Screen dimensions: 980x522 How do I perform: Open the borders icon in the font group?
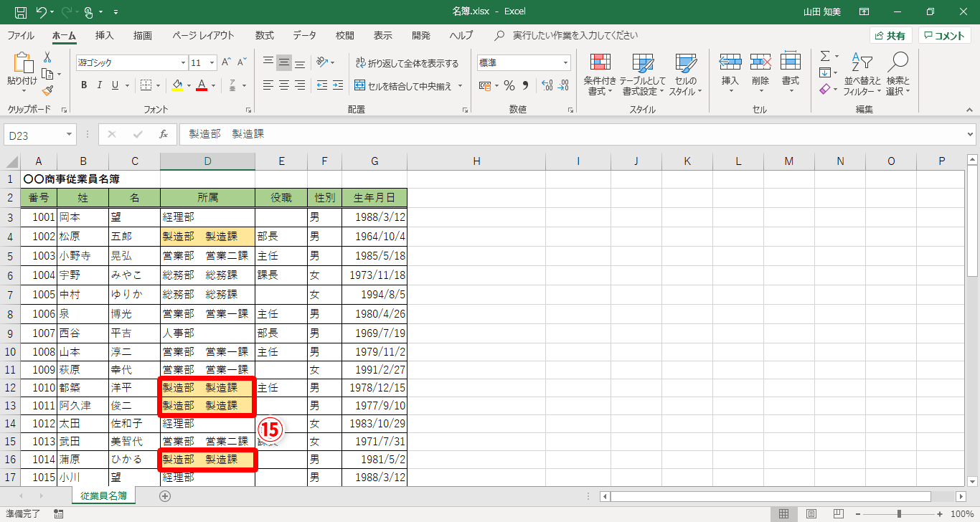click(x=146, y=85)
